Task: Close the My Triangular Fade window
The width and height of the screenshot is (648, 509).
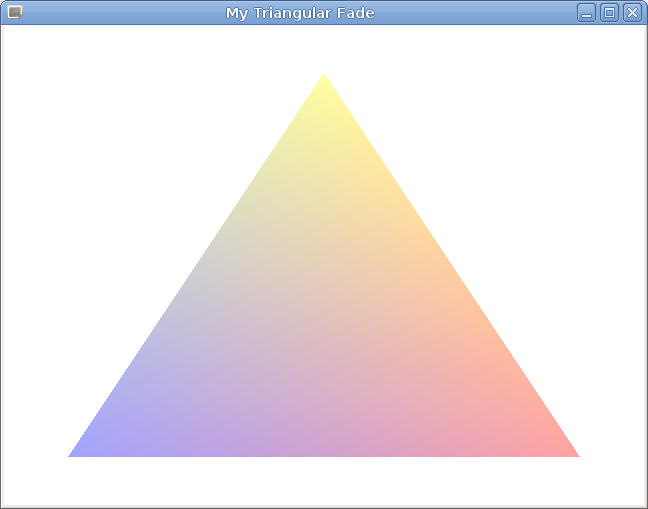Action: pyautogui.click(x=632, y=13)
